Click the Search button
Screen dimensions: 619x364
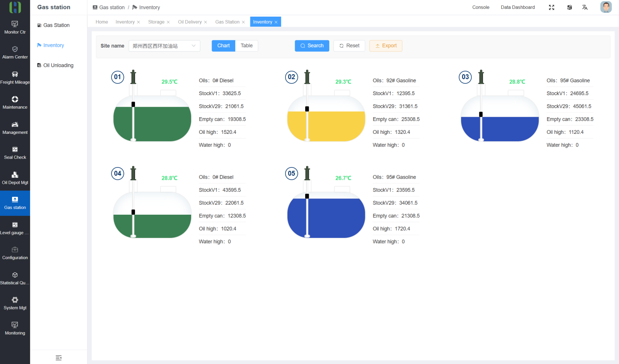(312, 46)
